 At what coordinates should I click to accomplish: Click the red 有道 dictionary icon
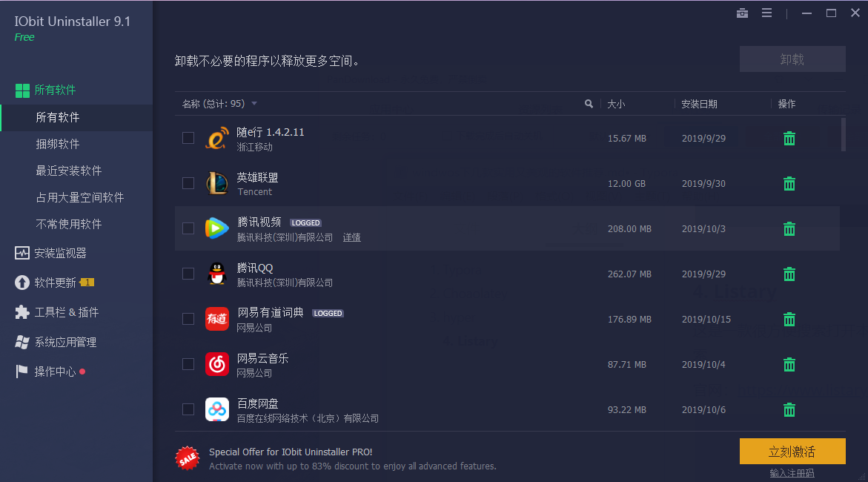[217, 319]
